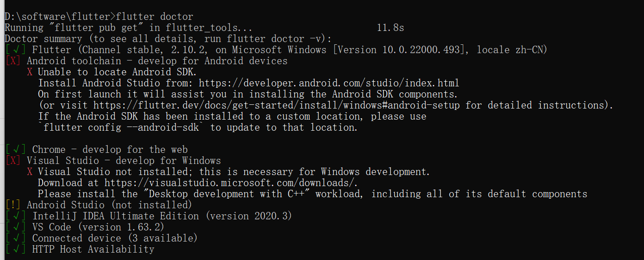The height and width of the screenshot is (260, 644).
Task: Click the 'Desktop development with C++' workload line
Action: pos(313,194)
